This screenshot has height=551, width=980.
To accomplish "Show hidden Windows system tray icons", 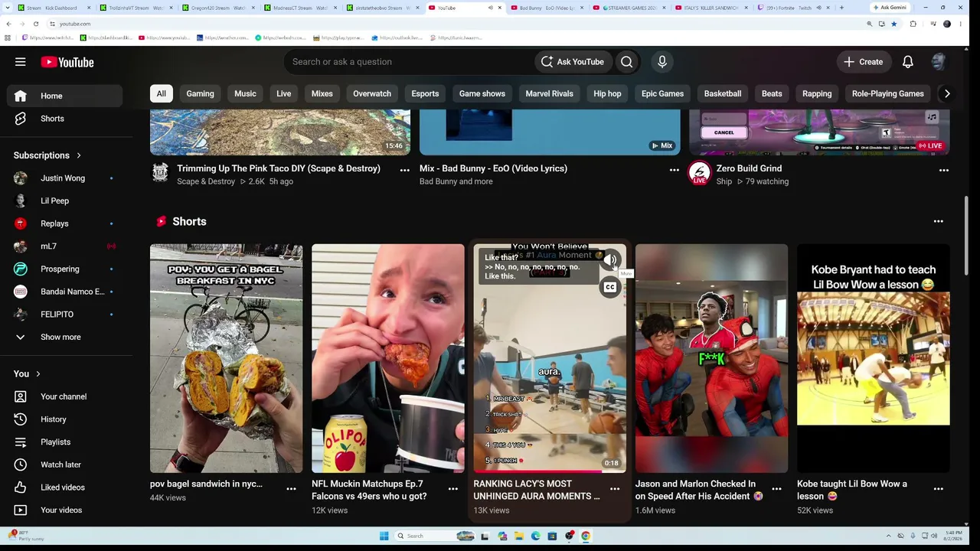I will 888,536.
